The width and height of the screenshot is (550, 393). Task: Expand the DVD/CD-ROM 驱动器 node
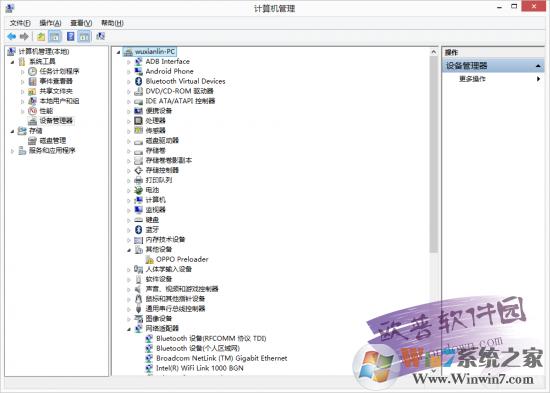coord(129,92)
